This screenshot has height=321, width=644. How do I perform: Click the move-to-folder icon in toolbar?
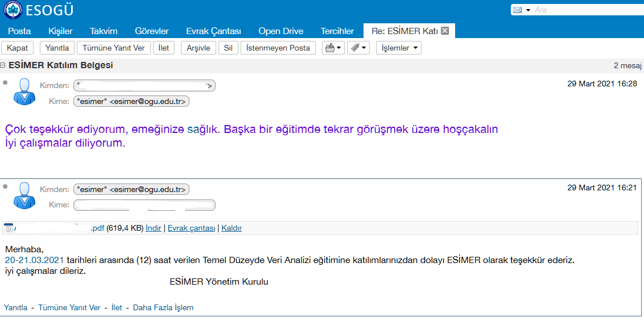[x=330, y=48]
